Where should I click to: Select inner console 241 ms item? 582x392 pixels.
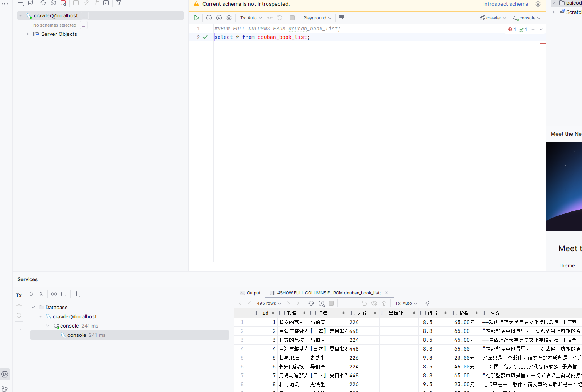[x=130, y=335]
